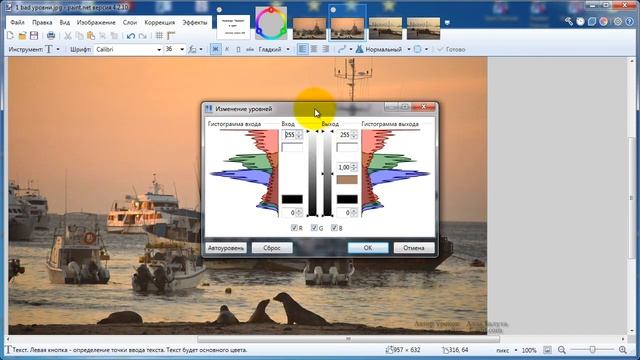This screenshot has width=640, height=360.
Task: Click the fit to window status icon
Action: (547, 350)
